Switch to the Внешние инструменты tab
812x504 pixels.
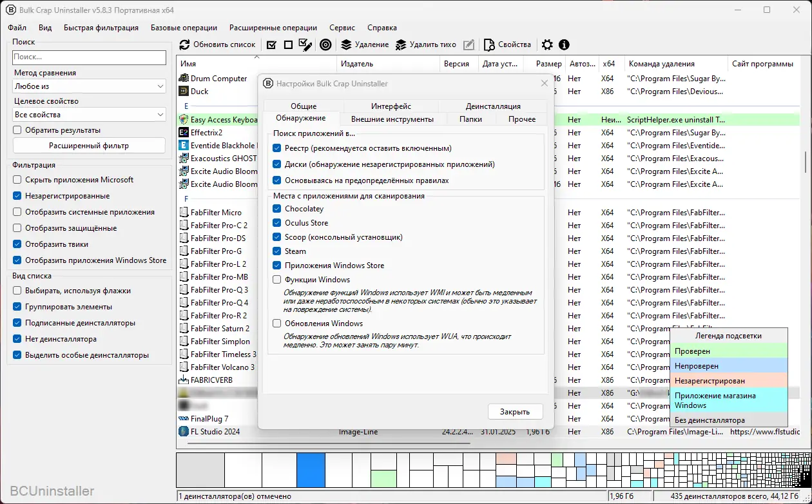coord(392,119)
